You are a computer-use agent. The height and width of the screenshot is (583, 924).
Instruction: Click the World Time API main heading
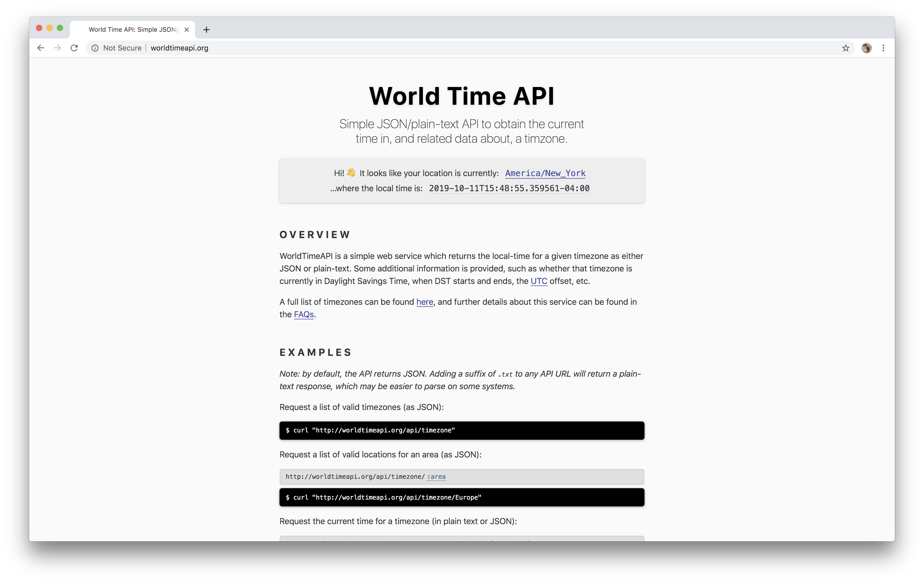[462, 96]
